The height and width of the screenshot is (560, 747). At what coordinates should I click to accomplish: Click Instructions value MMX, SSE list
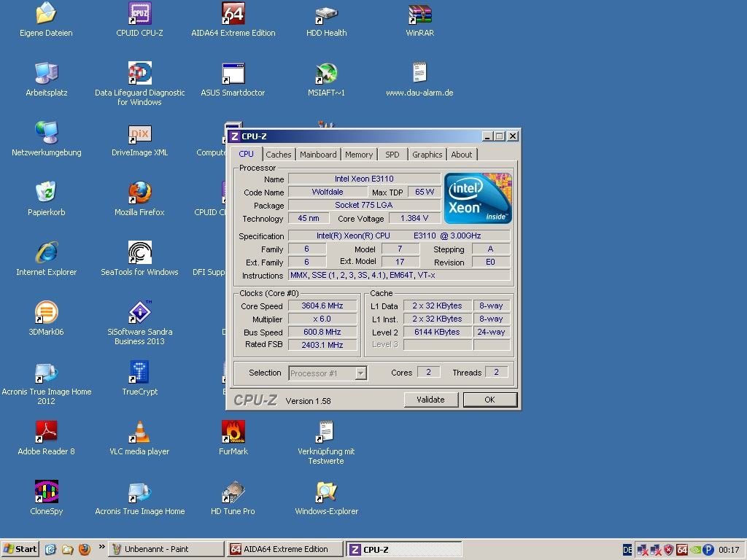pos(399,275)
